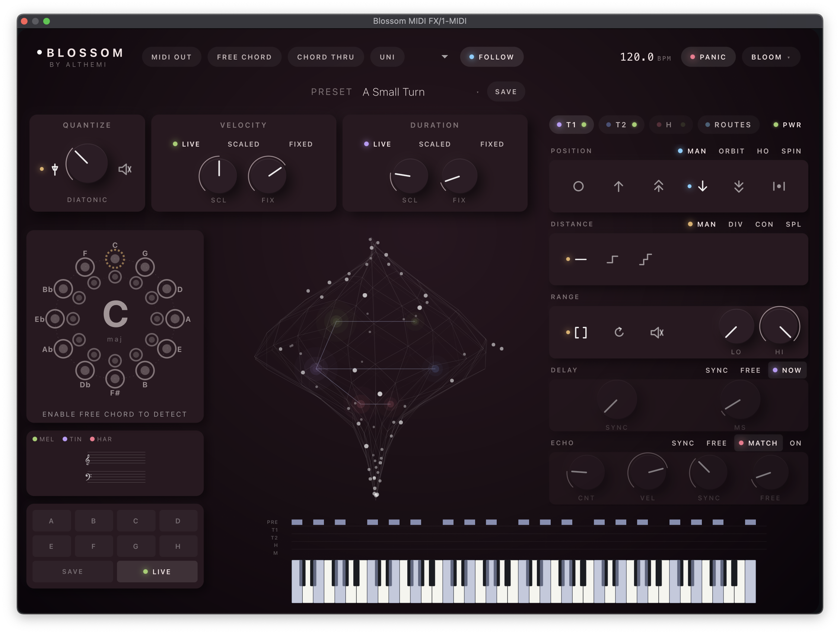This screenshot has height=634, width=840.
Task: Click the Bb note on chord wheel
Action: (63, 289)
